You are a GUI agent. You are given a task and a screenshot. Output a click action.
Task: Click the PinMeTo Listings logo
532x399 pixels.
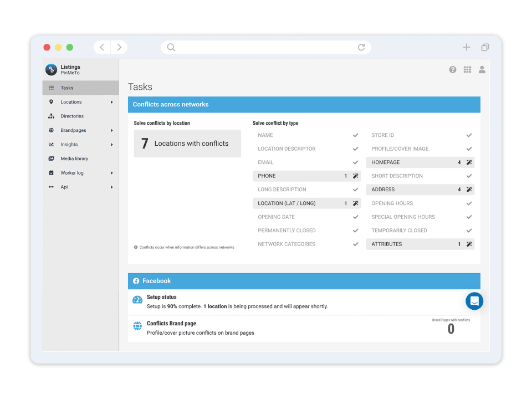point(51,70)
